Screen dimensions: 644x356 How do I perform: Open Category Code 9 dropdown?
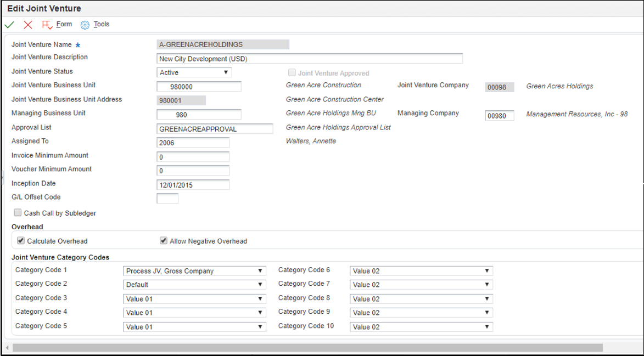422,313
